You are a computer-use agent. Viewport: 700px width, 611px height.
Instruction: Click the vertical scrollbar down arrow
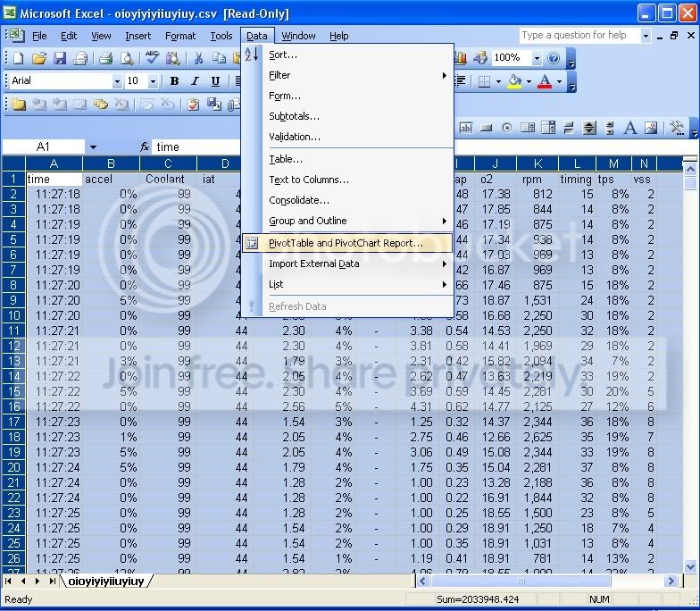(690, 566)
